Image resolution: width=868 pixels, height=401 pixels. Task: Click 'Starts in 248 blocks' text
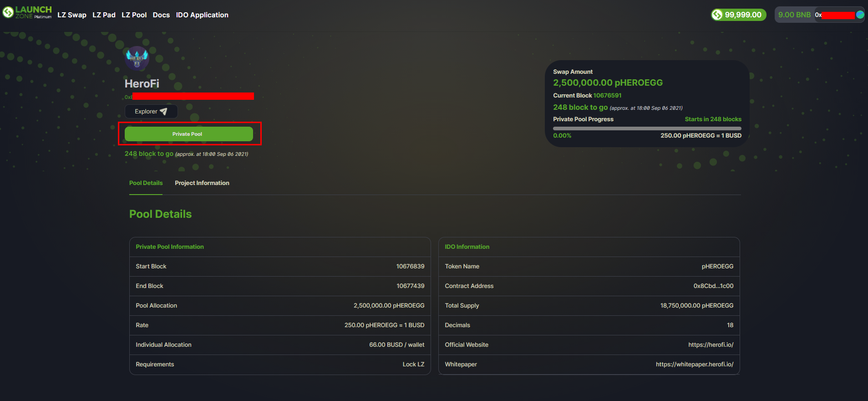click(713, 119)
